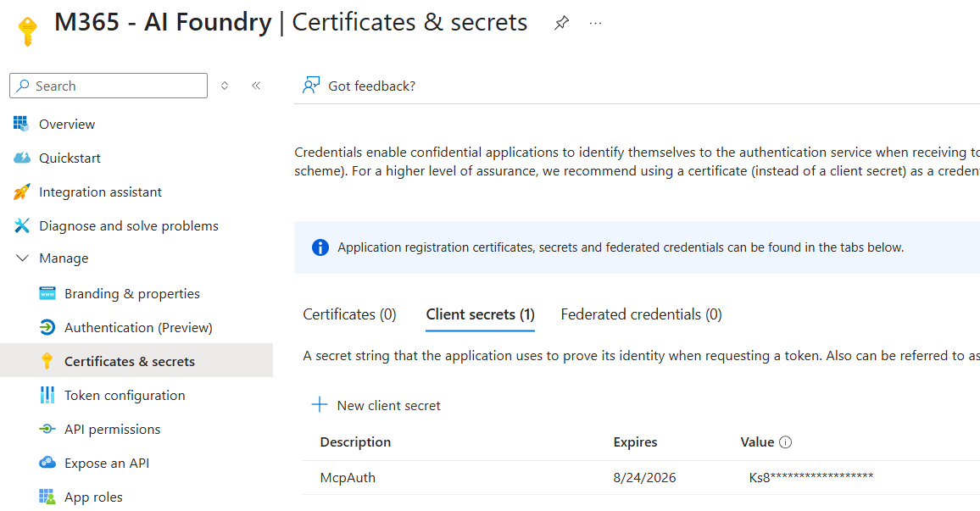This screenshot has height=511, width=980.
Task: Pin this Certificates & secrets page
Action: pos(561,24)
